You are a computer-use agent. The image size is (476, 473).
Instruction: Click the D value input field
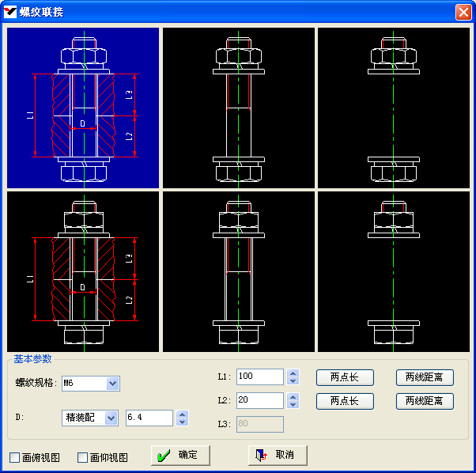pos(149,418)
